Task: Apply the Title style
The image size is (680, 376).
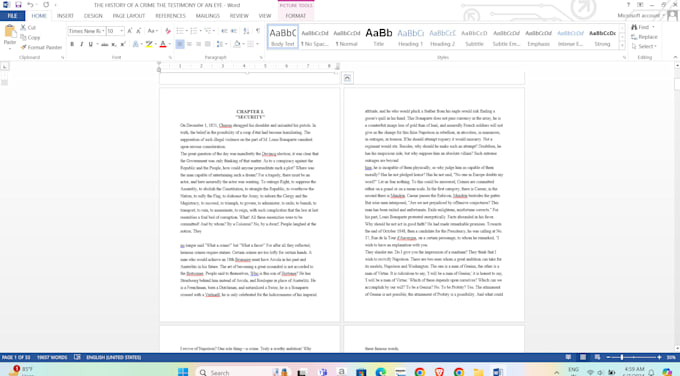Action: [x=379, y=37]
